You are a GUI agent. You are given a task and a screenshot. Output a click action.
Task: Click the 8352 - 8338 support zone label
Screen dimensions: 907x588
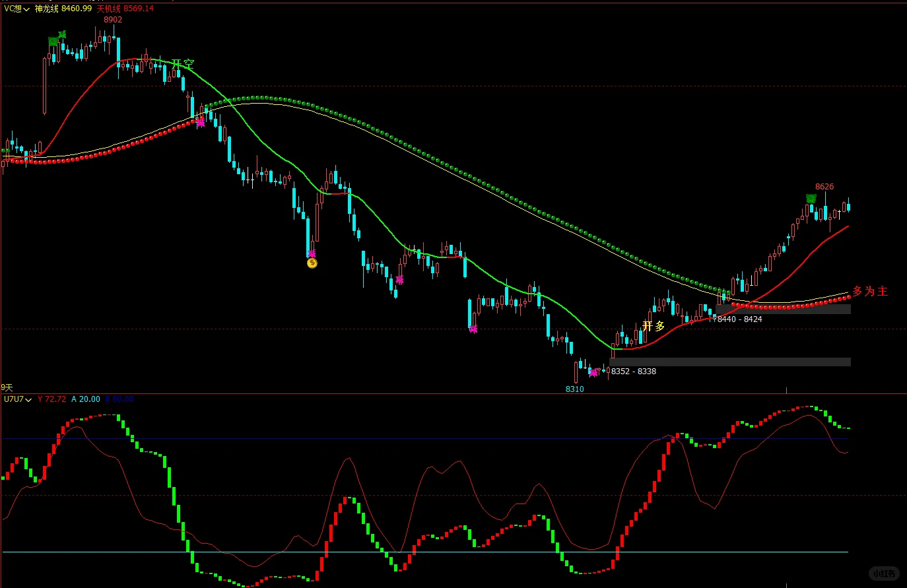(x=634, y=372)
